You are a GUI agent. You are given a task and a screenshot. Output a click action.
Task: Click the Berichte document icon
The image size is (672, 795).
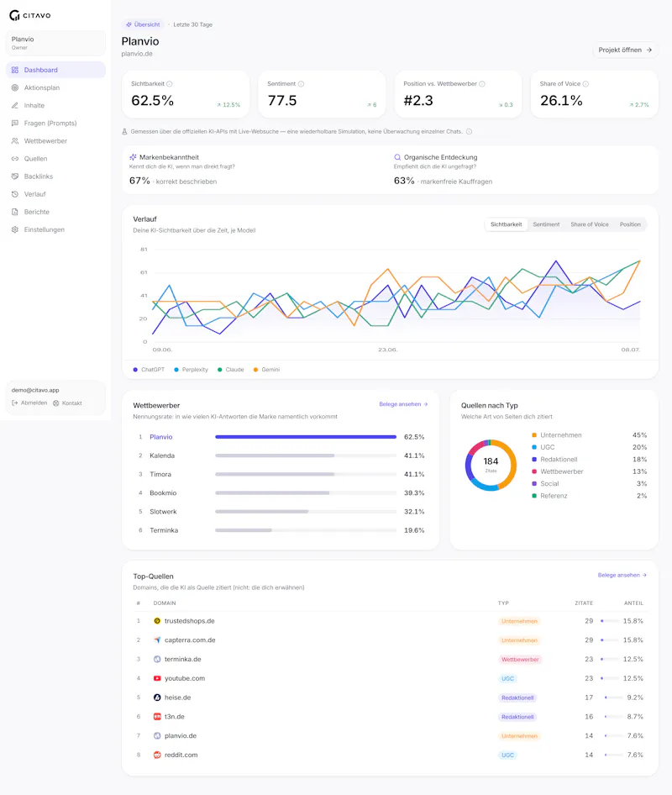coord(14,212)
